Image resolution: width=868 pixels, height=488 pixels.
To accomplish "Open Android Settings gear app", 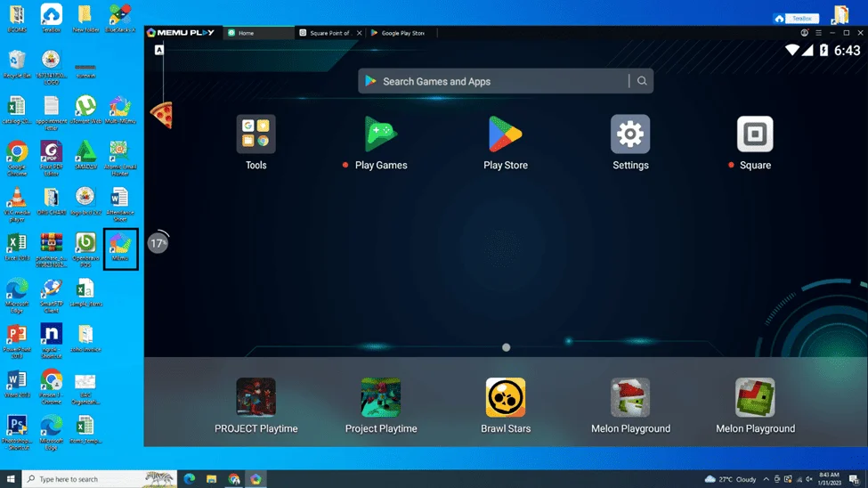I will (x=630, y=134).
